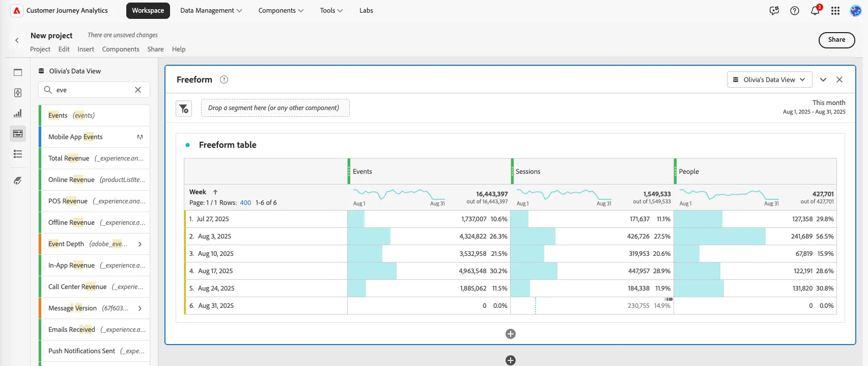868x366 pixels.
Task: Open the Tools dropdown menu
Action: click(331, 11)
